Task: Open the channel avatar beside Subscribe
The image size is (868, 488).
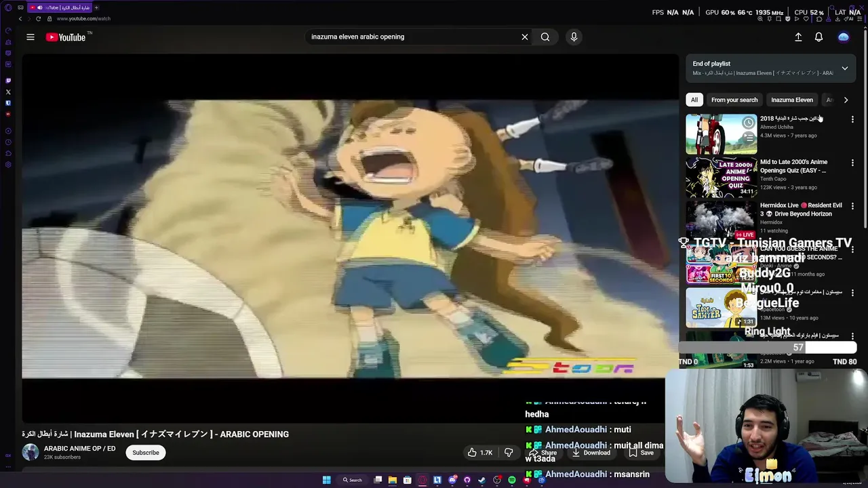Action: point(31,453)
